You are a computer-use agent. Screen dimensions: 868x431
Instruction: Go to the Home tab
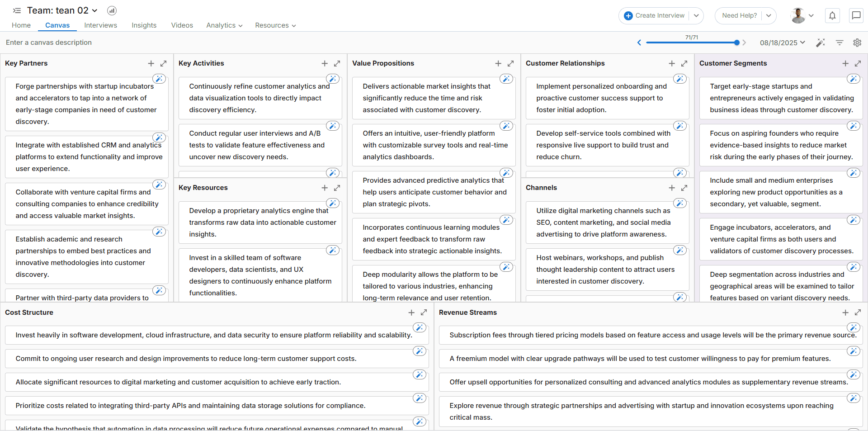[x=21, y=25]
